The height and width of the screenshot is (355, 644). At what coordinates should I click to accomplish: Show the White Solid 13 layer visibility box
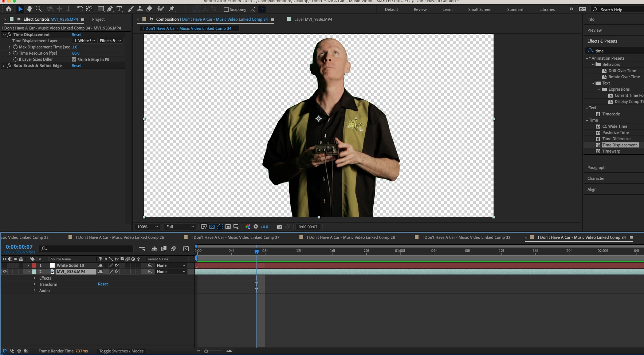click(5, 265)
